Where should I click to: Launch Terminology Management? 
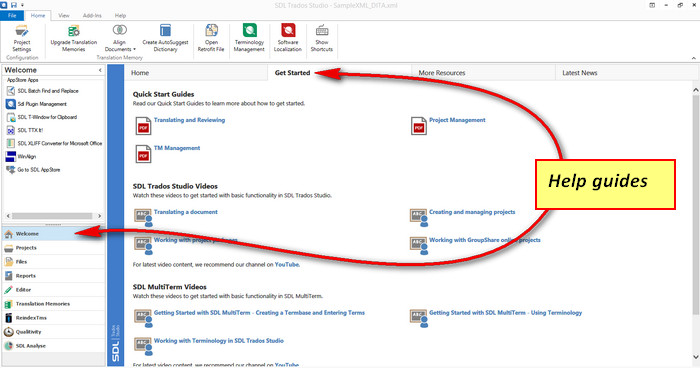coord(249,38)
